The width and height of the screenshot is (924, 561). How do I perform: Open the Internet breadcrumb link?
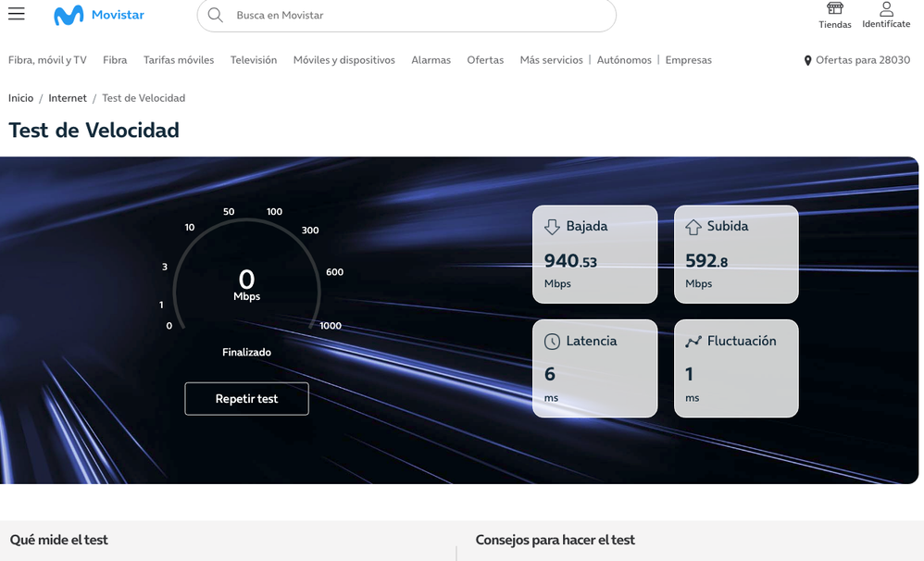[68, 98]
